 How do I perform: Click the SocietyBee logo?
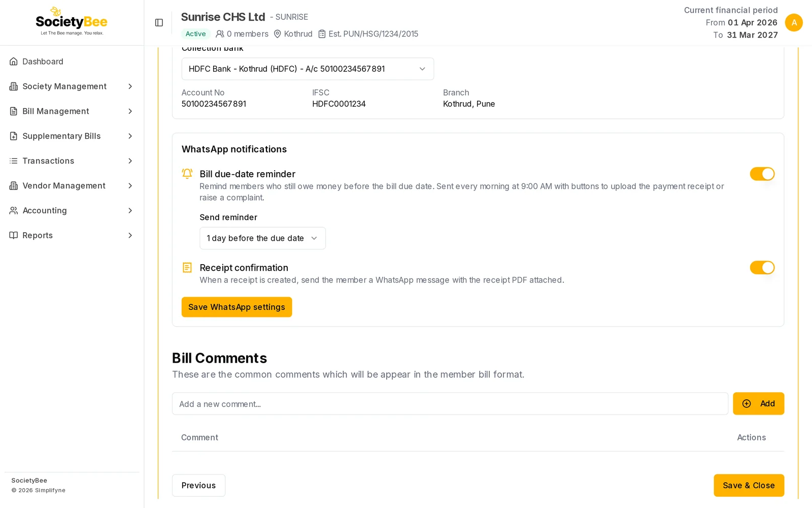72,21
